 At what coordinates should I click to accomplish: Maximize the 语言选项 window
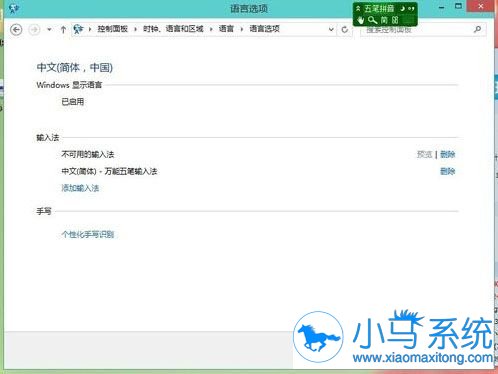[x=458, y=6]
